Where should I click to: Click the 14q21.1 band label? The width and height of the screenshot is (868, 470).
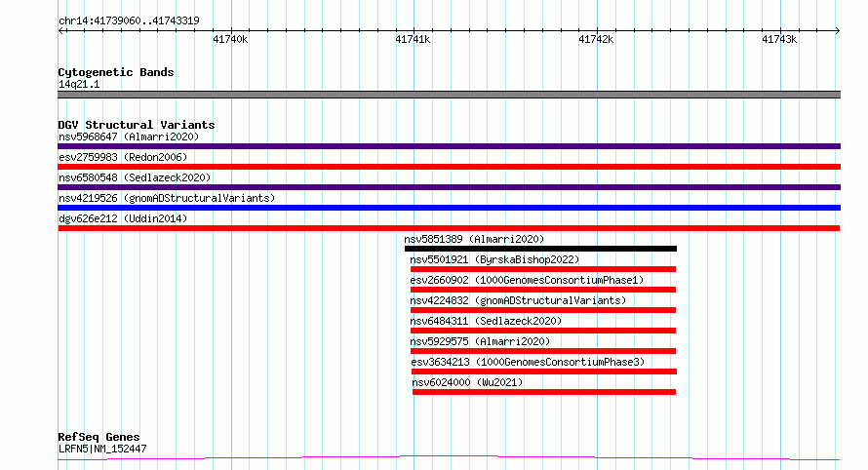pyautogui.click(x=79, y=84)
